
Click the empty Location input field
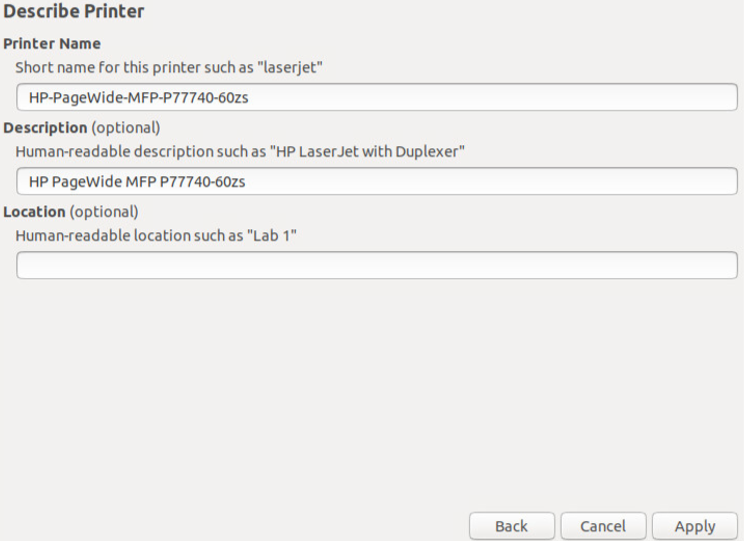(377, 265)
